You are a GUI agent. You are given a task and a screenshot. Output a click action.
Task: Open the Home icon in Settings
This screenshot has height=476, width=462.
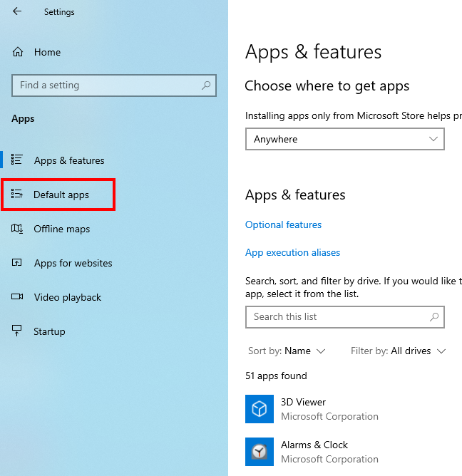[18, 52]
